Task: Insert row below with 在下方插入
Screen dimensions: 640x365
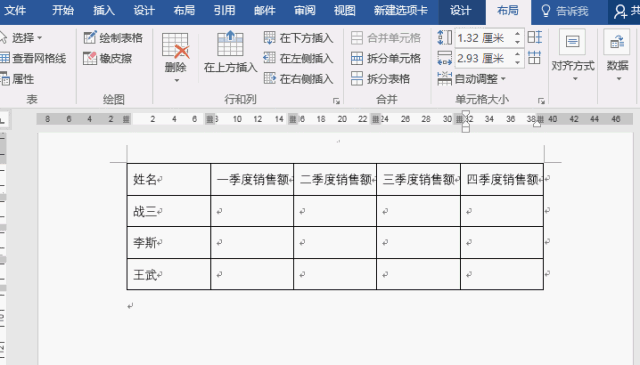Action: 298,38
